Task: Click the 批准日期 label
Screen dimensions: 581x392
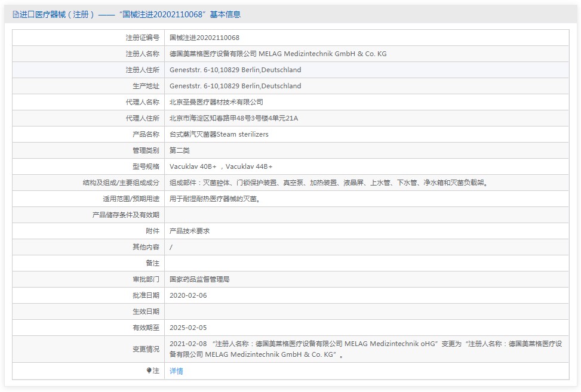Action: (146, 295)
